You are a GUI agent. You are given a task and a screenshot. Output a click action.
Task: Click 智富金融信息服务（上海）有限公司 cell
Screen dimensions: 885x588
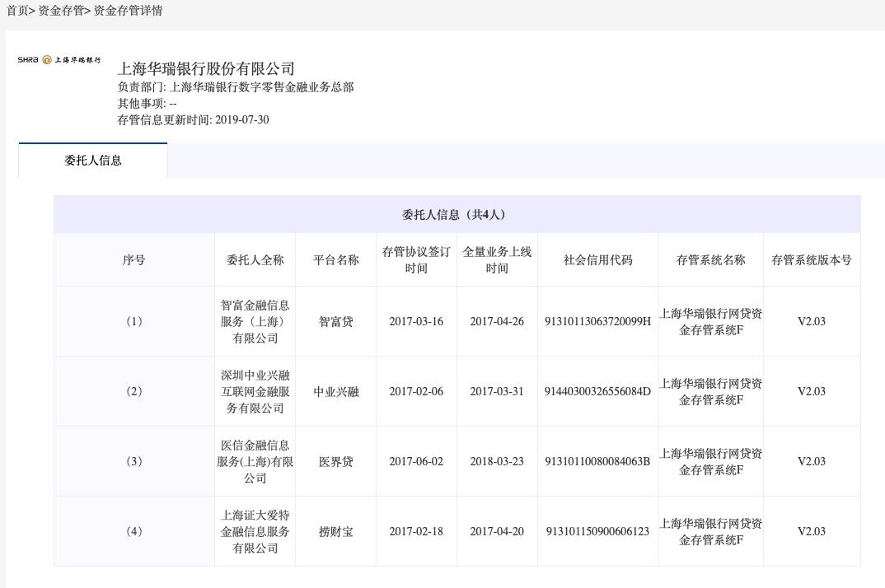(255, 321)
